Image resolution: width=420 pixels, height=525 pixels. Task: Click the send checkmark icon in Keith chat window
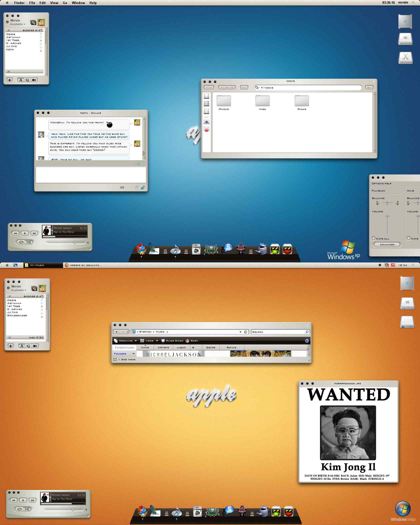pyautogui.click(x=139, y=163)
